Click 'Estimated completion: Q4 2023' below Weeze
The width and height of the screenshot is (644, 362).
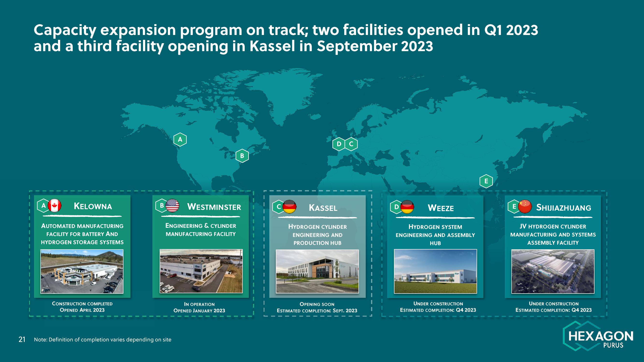tap(438, 310)
